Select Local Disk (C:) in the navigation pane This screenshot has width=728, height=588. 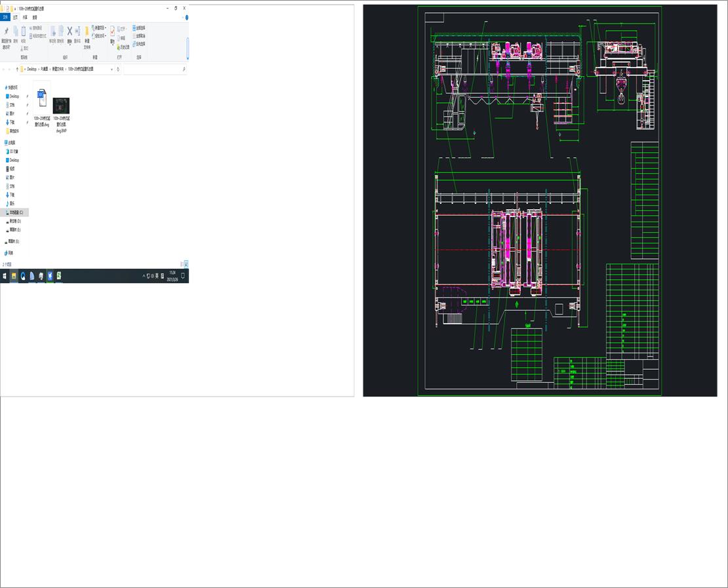(x=15, y=212)
